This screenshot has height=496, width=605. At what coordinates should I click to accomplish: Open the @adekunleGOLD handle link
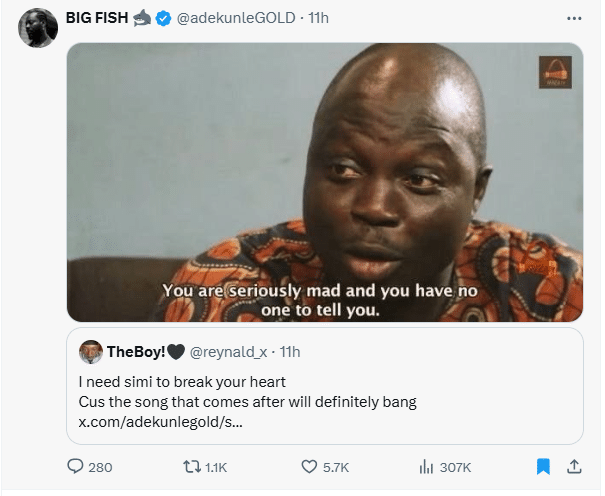coord(231,19)
